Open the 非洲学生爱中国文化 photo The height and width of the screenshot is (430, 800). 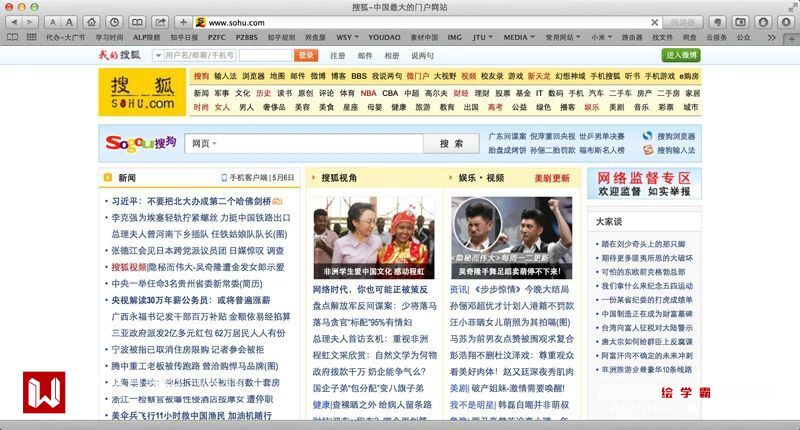374,238
